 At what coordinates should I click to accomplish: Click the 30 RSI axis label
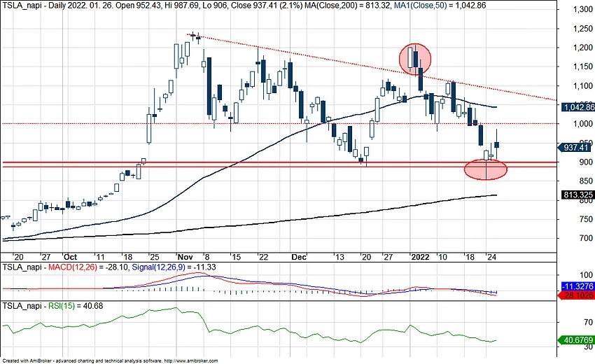(x=588, y=346)
